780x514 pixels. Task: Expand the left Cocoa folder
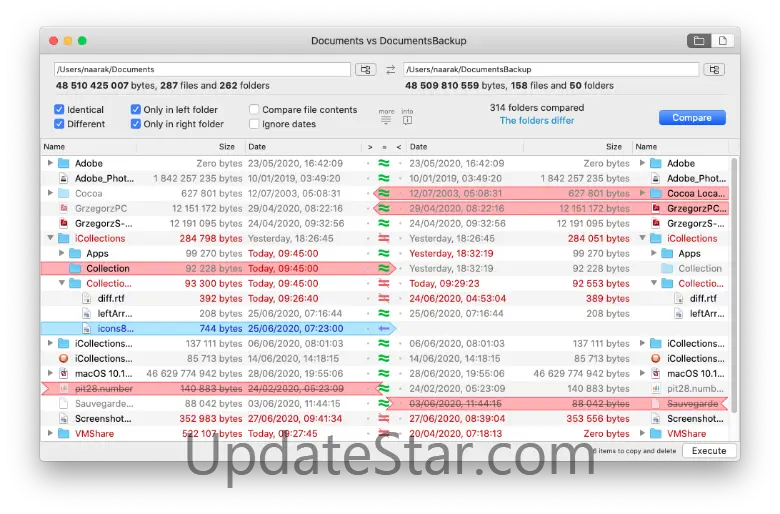pos(50,193)
